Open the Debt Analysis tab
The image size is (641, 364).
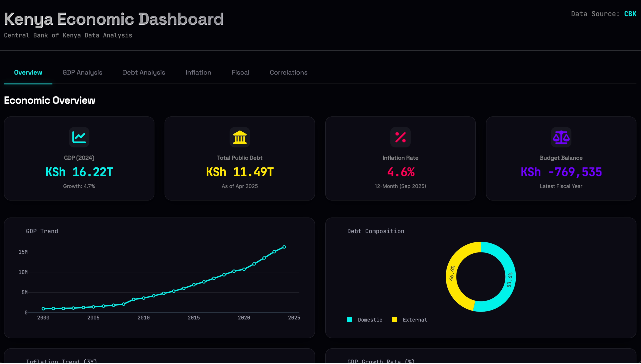pos(144,72)
